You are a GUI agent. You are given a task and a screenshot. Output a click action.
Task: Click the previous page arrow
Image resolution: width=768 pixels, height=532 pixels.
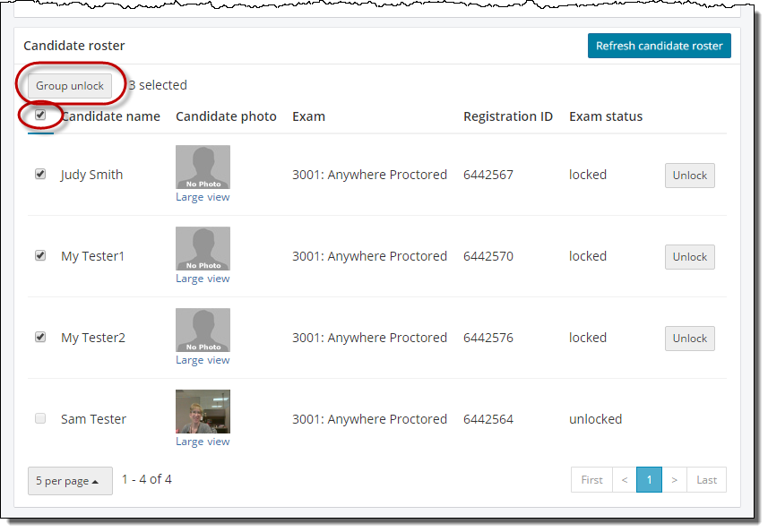[x=625, y=480]
